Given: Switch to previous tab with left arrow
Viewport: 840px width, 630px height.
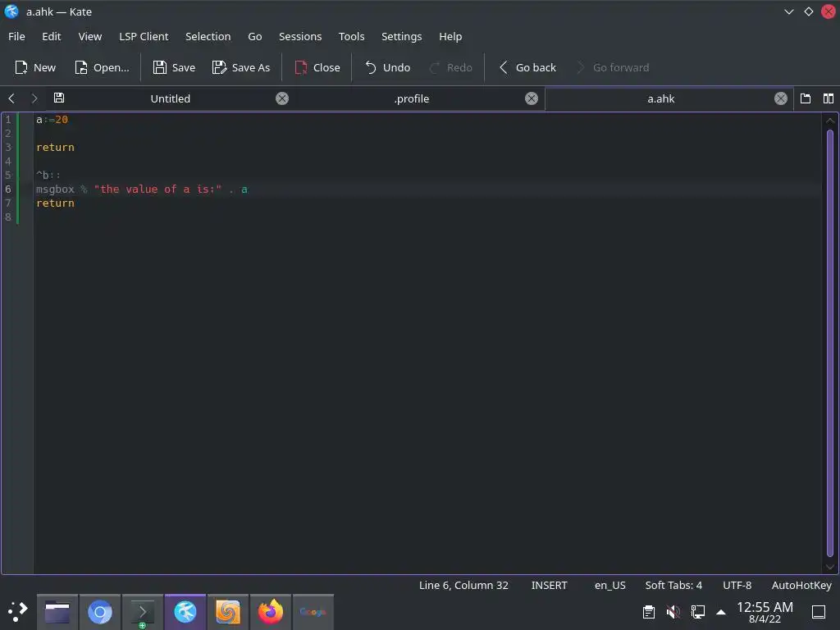Looking at the screenshot, I should [x=11, y=98].
